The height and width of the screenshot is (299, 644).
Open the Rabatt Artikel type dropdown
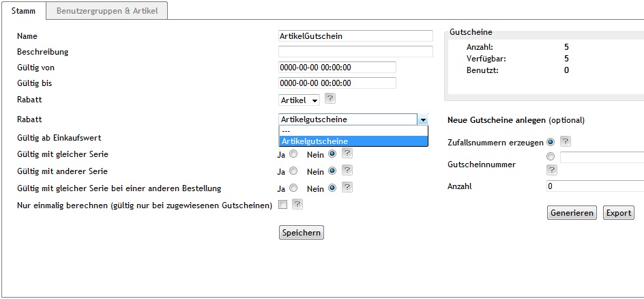pos(299,100)
